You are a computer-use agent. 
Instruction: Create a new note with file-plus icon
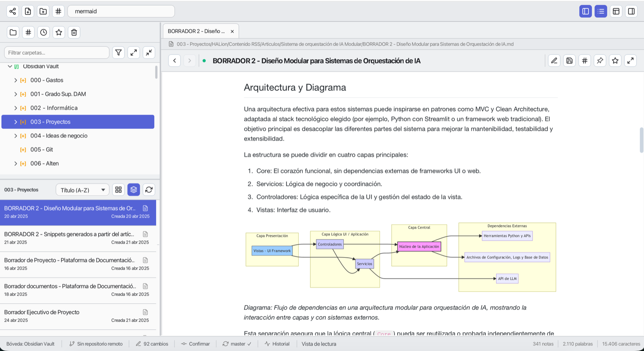coord(28,11)
